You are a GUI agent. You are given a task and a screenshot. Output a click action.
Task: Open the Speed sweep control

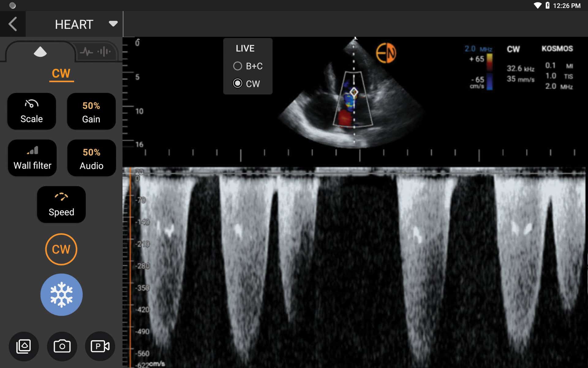coord(61,205)
